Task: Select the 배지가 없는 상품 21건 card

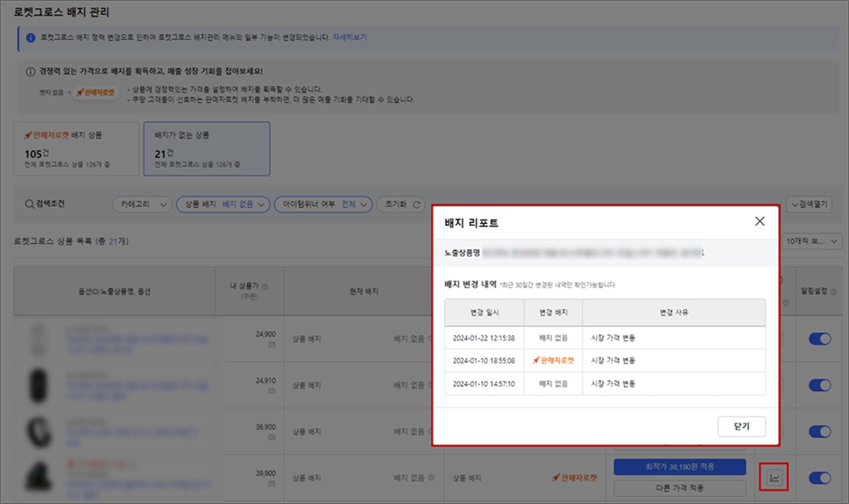Action: pyautogui.click(x=207, y=149)
